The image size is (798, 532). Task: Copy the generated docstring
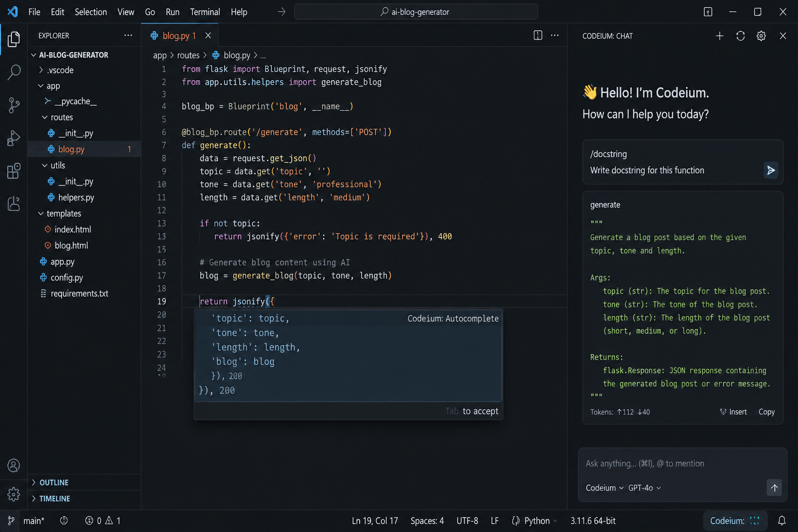[x=767, y=412]
